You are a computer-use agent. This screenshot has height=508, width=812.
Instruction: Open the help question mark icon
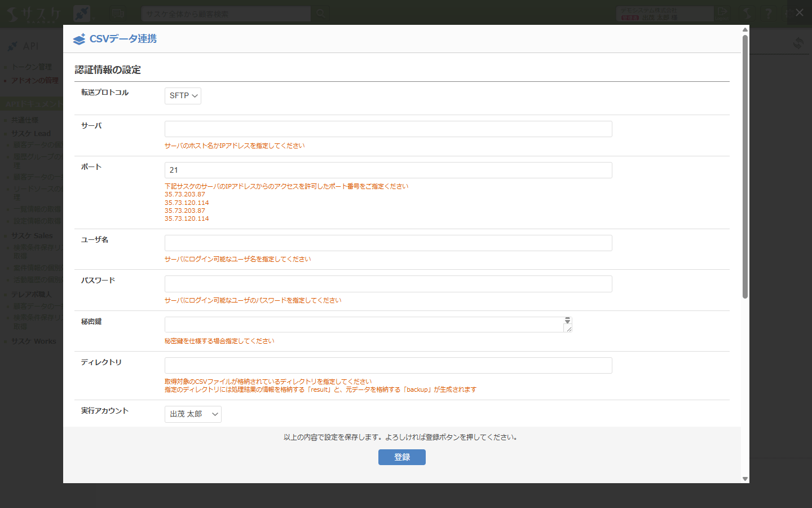pos(768,14)
